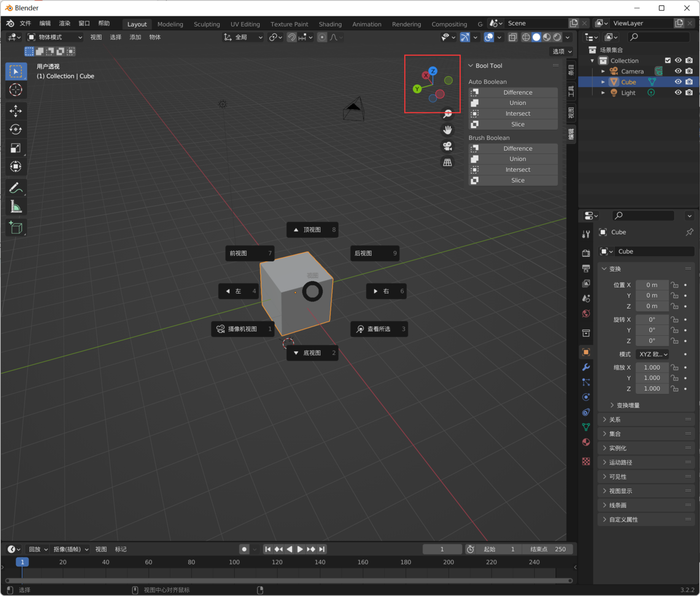Select the Annotate tool
This screenshot has width=700, height=596.
click(x=15, y=187)
